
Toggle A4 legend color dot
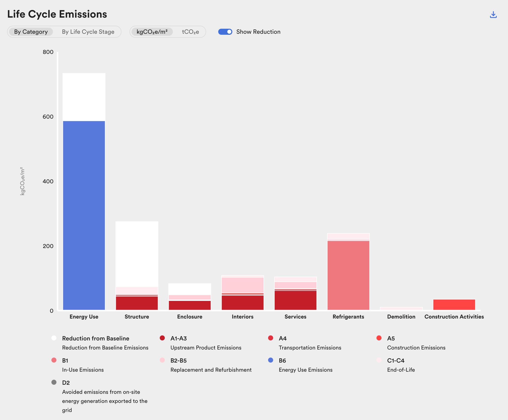[x=271, y=338]
